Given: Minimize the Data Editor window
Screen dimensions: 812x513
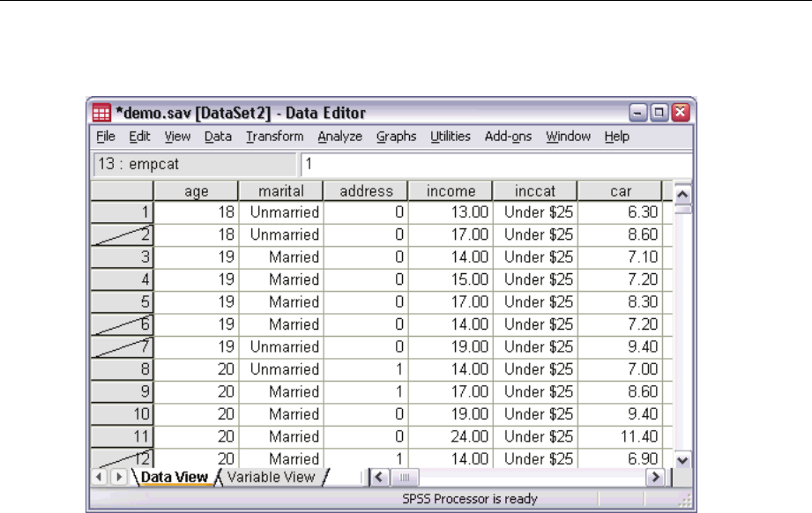Looking at the screenshot, I should [638, 112].
